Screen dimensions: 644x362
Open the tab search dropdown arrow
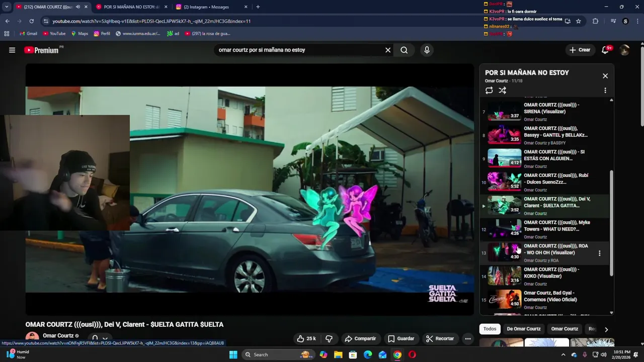6,7
